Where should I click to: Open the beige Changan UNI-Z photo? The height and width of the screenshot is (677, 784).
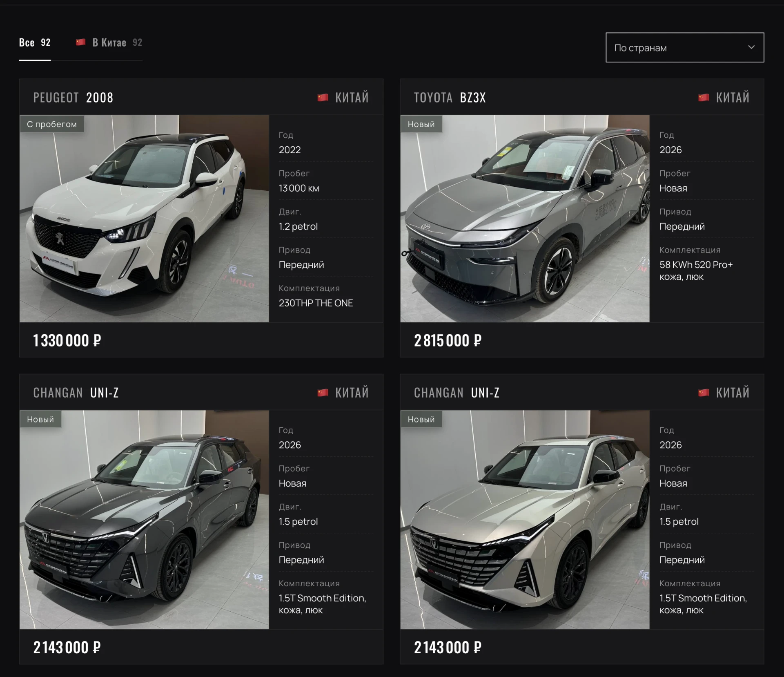(525, 520)
